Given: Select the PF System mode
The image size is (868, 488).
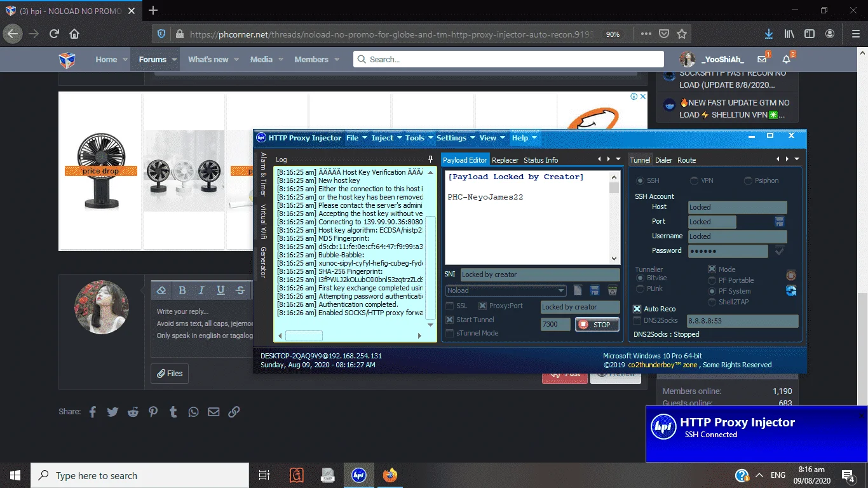Looking at the screenshot, I should (x=712, y=291).
